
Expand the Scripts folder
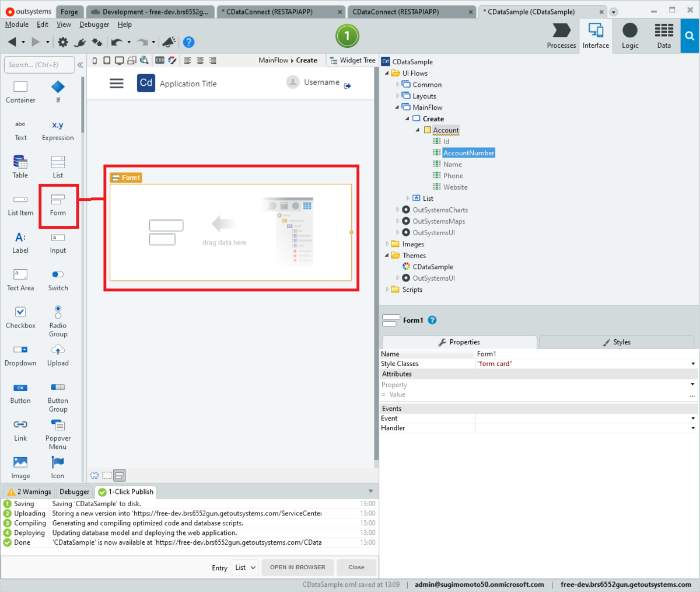pyautogui.click(x=387, y=290)
